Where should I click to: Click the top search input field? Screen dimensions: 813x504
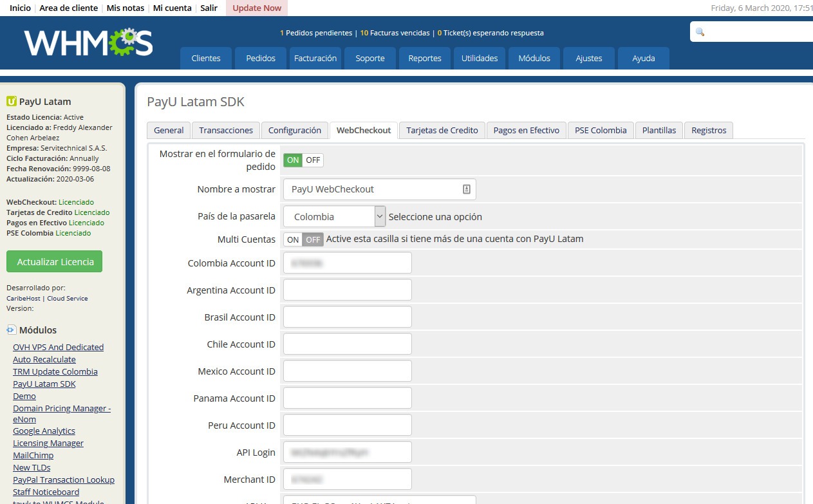751,32
